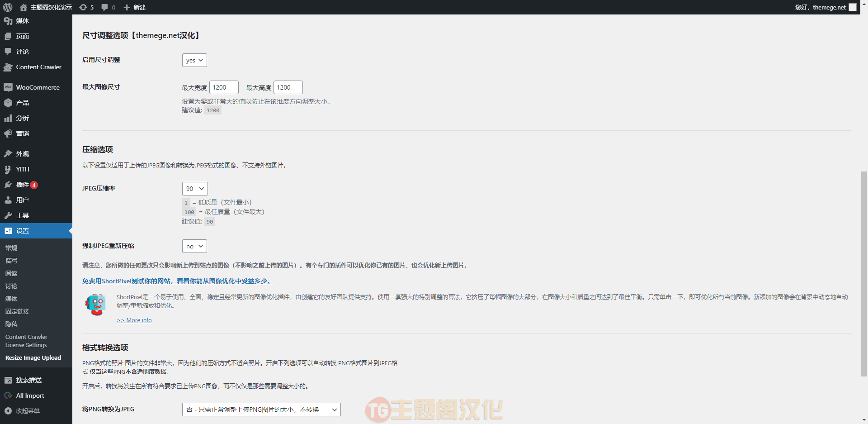Open the 将PNG转换为JPEG dropdown
Screen dimensions: 868x424
[261, 410]
